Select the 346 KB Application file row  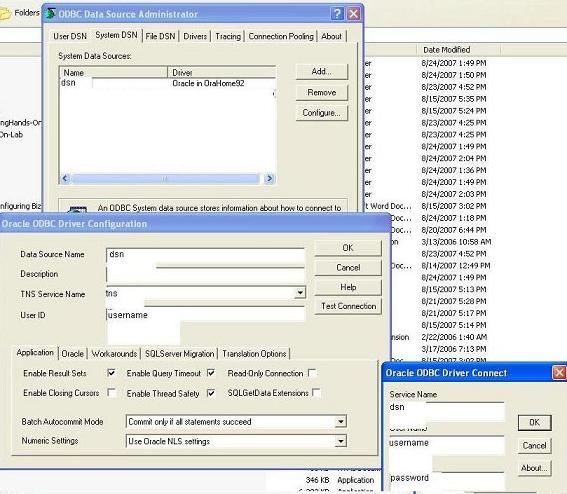pyautogui.click(x=340, y=480)
